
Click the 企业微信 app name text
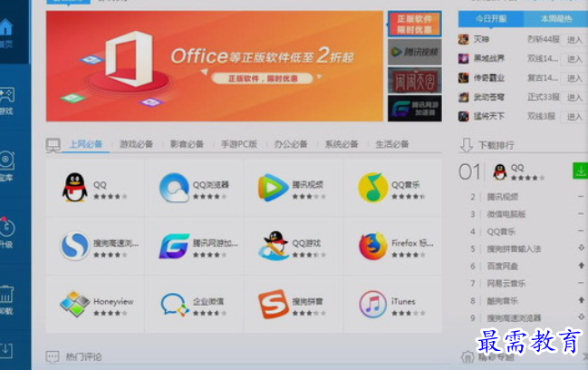click(x=208, y=301)
